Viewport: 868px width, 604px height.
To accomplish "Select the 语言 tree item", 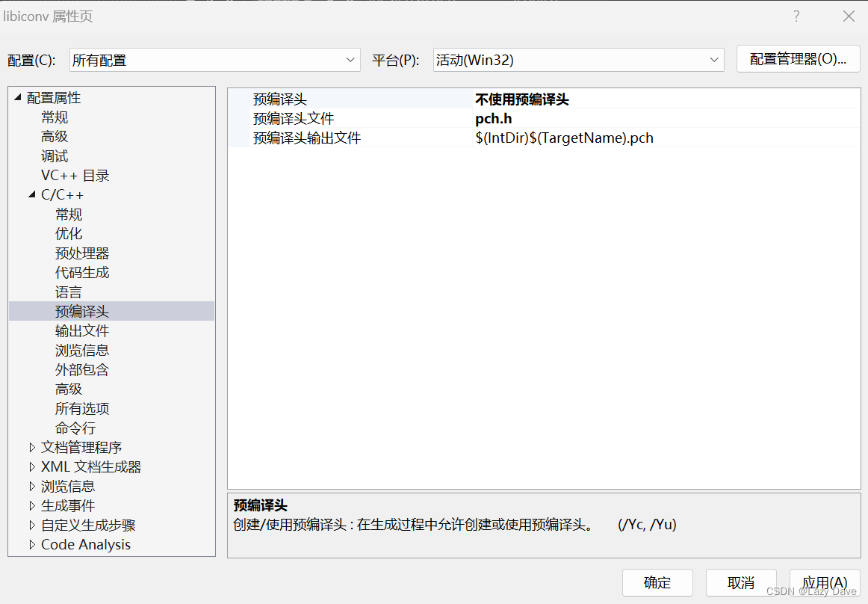I will pos(69,292).
